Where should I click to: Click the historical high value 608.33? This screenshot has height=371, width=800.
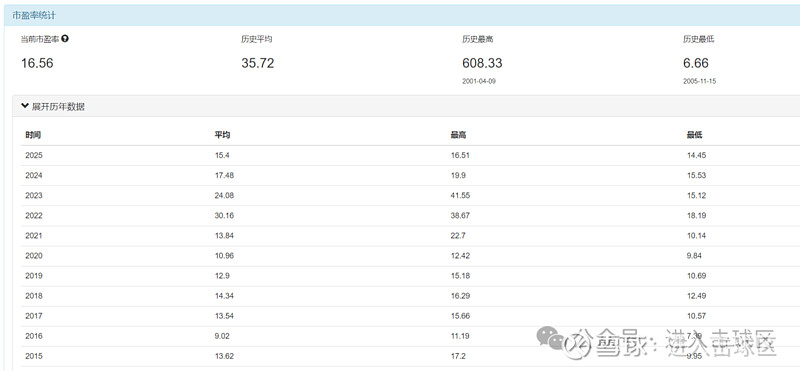[482, 63]
